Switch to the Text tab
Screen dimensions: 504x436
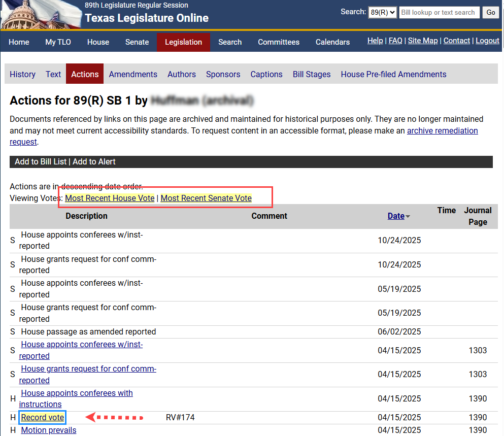(x=53, y=74)
